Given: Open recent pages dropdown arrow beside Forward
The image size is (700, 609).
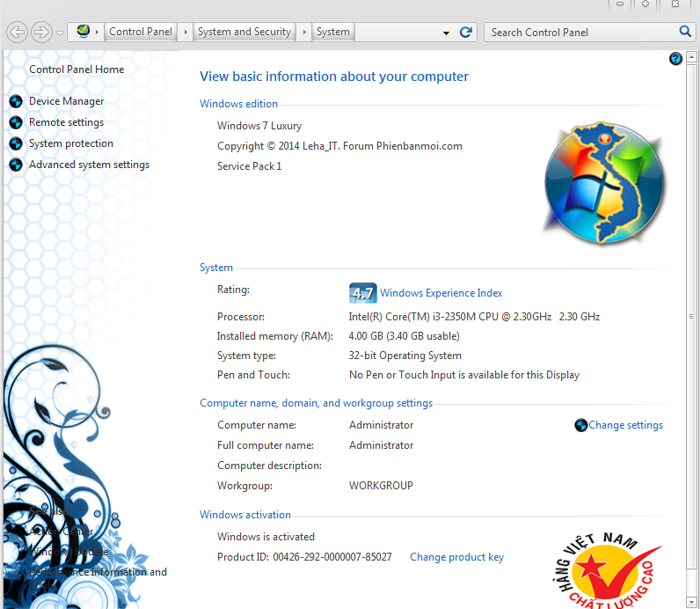Looking at the screenshot, I should tap(61, 33).
